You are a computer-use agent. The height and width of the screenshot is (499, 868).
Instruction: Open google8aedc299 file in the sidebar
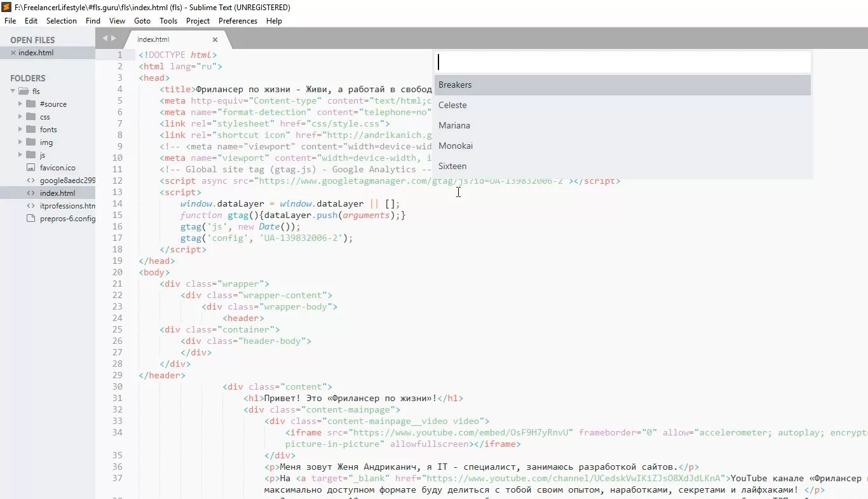pyautogui.click(x=67, y=180)
